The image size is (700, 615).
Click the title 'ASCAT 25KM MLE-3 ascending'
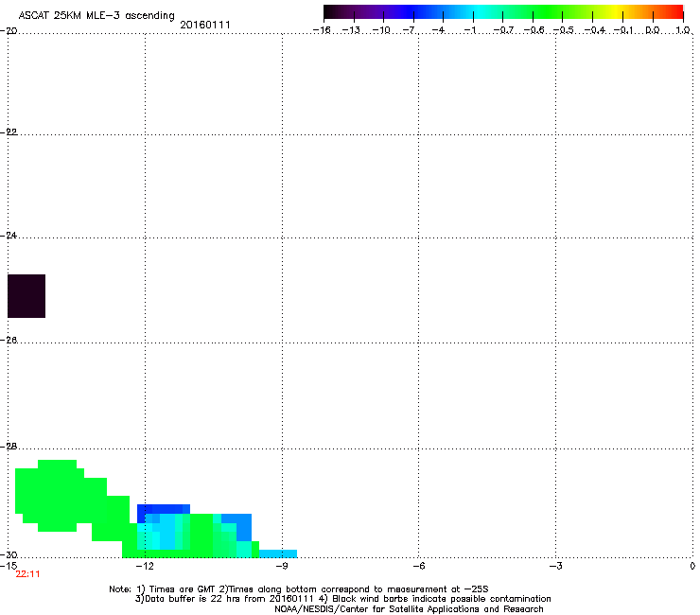pos(96,16)
